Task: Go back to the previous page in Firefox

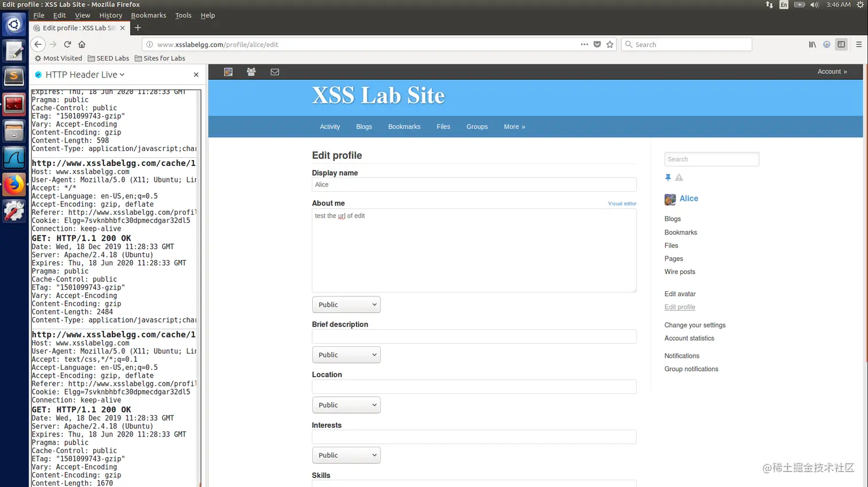Action: click(38, 44)
